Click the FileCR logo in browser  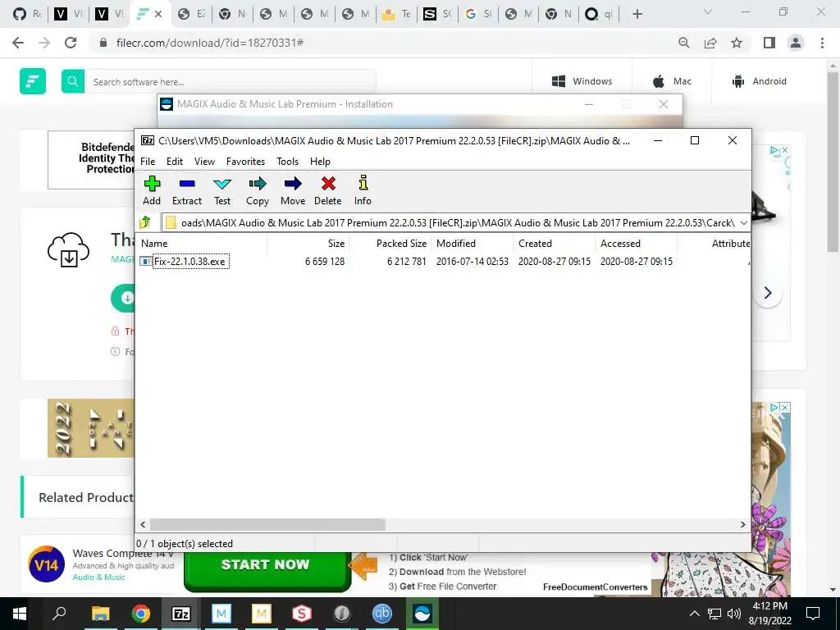[33, 81]
